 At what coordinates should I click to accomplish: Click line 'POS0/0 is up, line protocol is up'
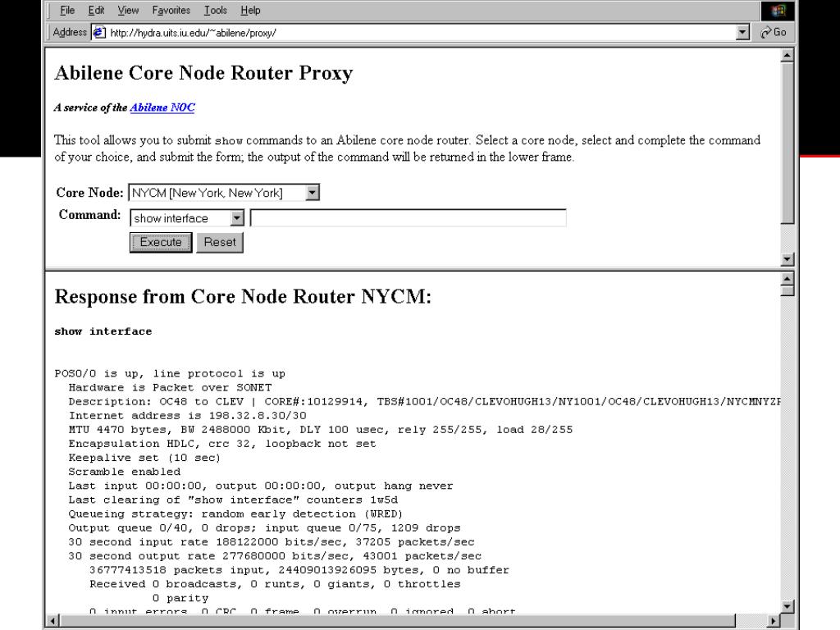170,373
